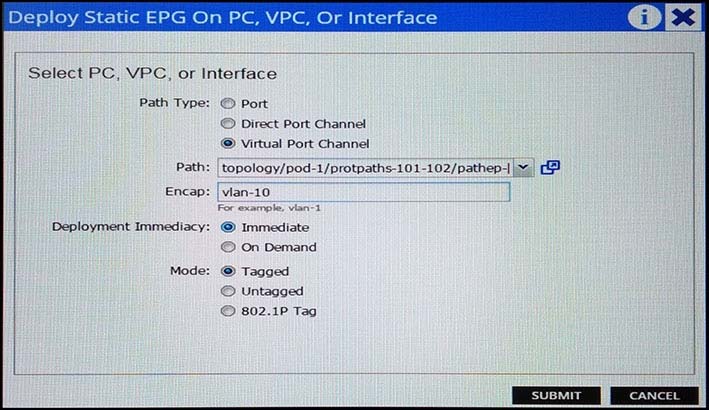Cancel the dialog

pos(654,396)
